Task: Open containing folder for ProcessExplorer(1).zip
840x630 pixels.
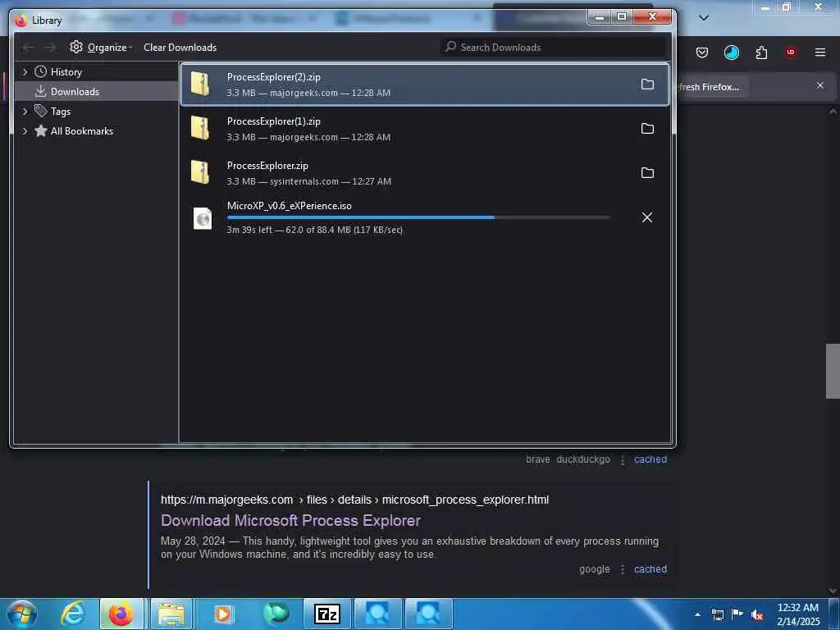Action: tap(647, 129)
